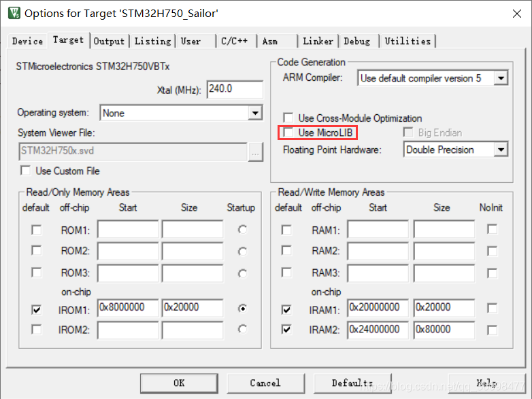Expand the Operating system dropdown
Viewport: 532px width, 399px height.
[x=255, y=113]
